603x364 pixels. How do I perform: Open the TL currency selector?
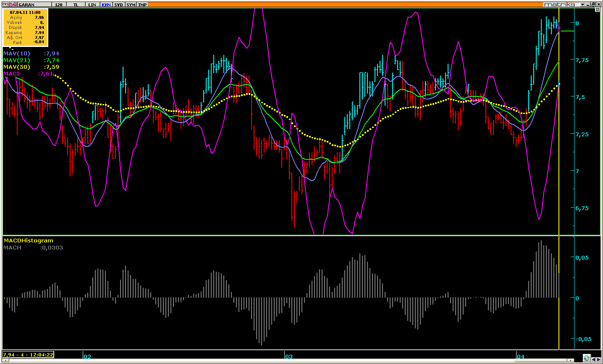tap(76, 5)
